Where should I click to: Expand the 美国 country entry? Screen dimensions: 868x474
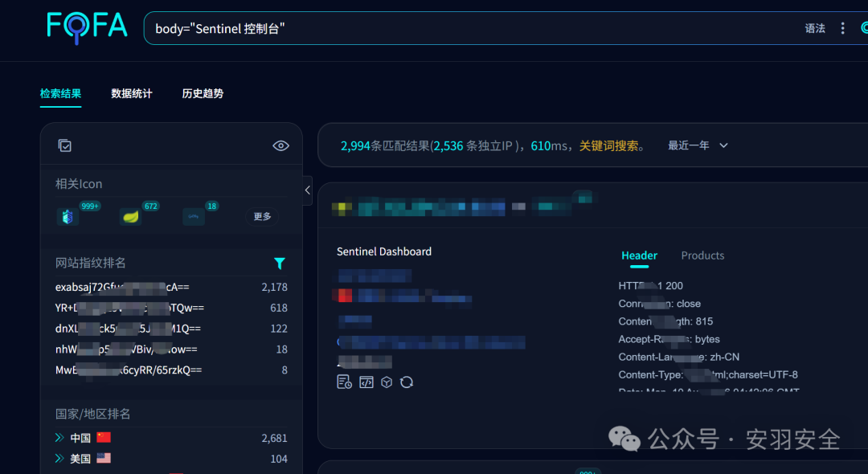click(59, 458)
